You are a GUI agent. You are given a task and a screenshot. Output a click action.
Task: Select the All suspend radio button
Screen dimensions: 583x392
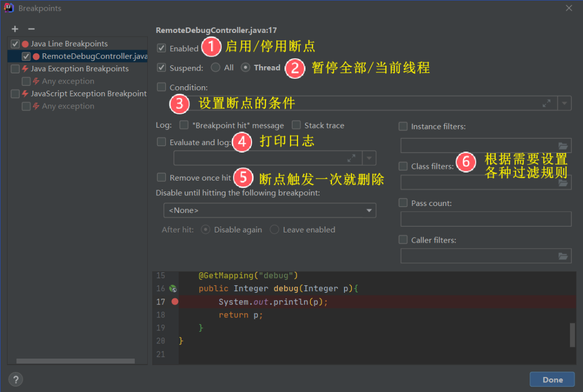215,67
